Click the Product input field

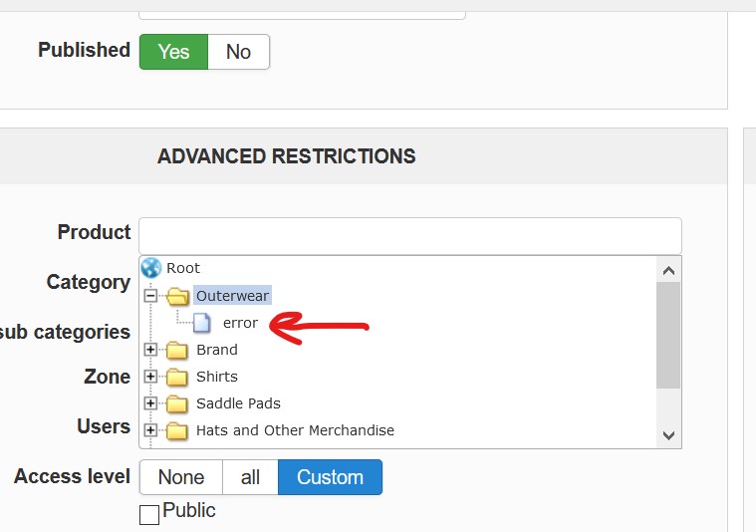click(409, 236)
